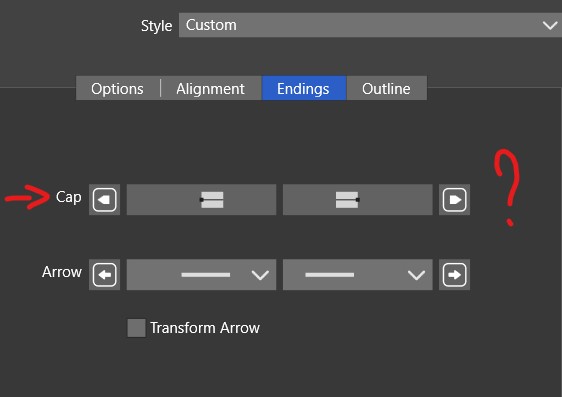Click the Arrow label

62,272
